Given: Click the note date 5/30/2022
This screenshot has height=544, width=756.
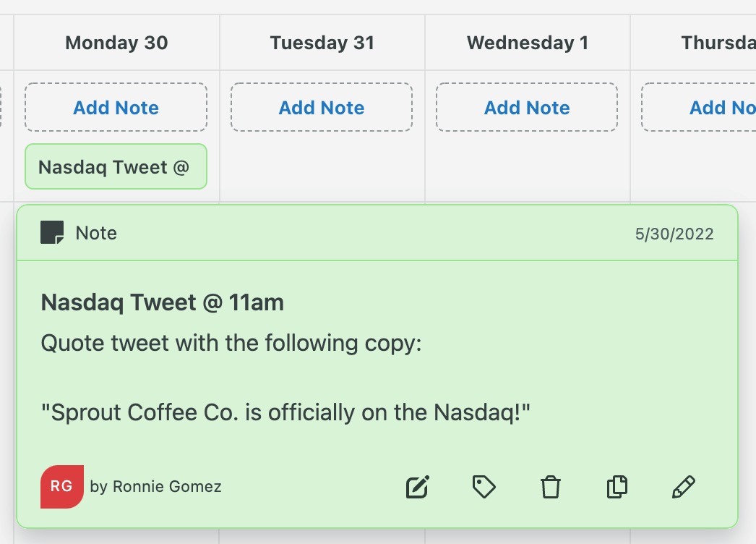Looking at the screenshot, I should click(x=674, y=234).
